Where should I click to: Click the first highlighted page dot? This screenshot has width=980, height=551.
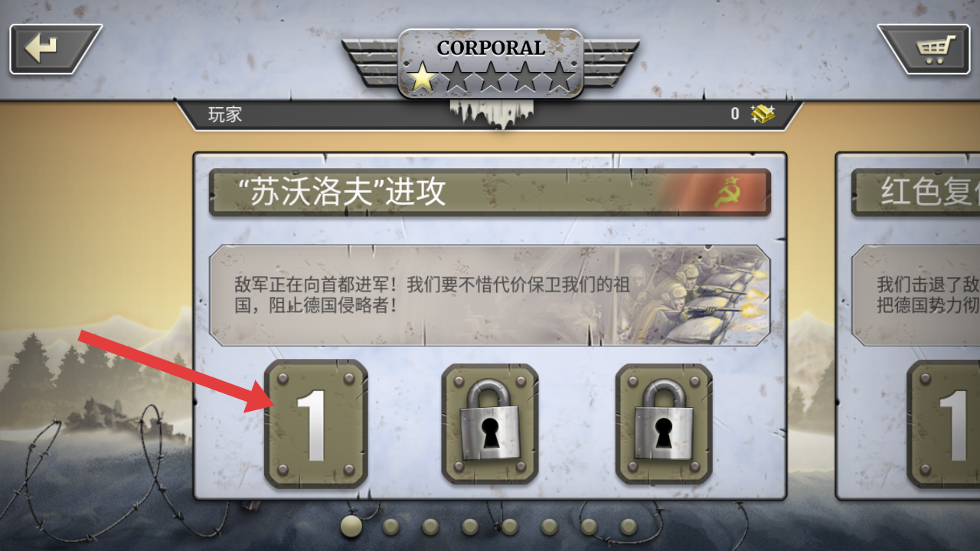pyautogui.click(x=351, y=526)
